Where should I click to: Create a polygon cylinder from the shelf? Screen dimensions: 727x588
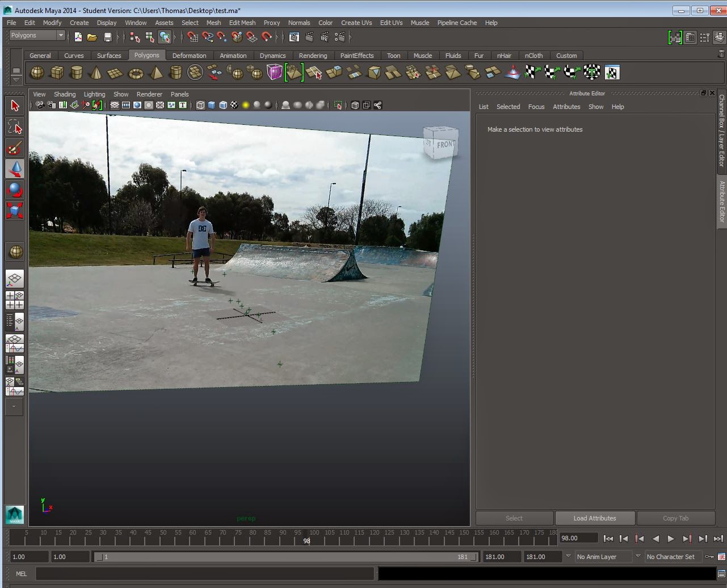coord(77,72)
